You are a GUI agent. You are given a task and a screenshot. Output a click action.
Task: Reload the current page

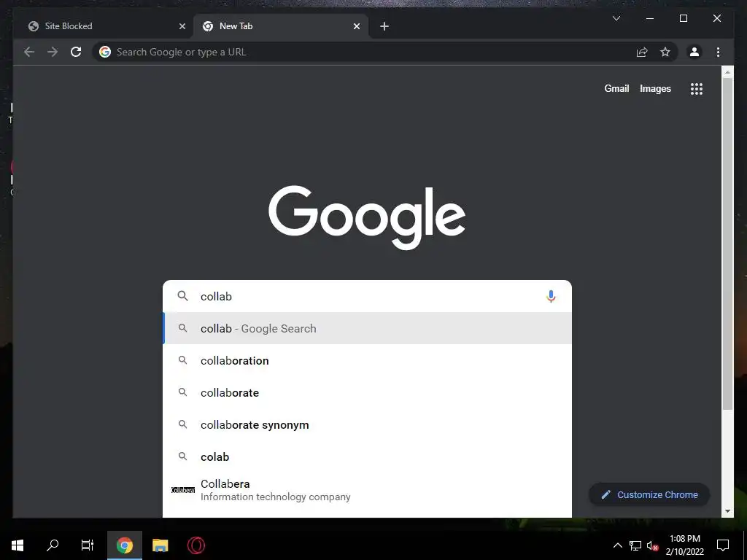[x=76, y=52]
